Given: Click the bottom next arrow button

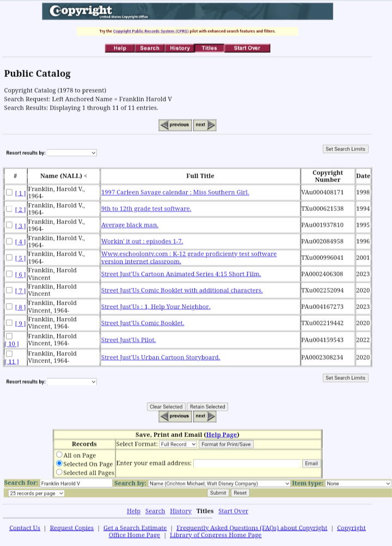Looking at the screenshot, I should pos(205,416).
